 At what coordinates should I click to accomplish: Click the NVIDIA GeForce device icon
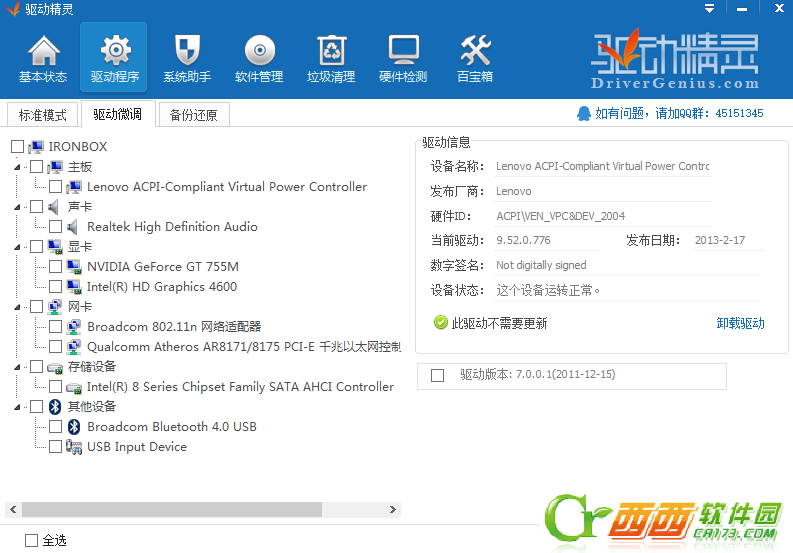[x=74, y=267]
